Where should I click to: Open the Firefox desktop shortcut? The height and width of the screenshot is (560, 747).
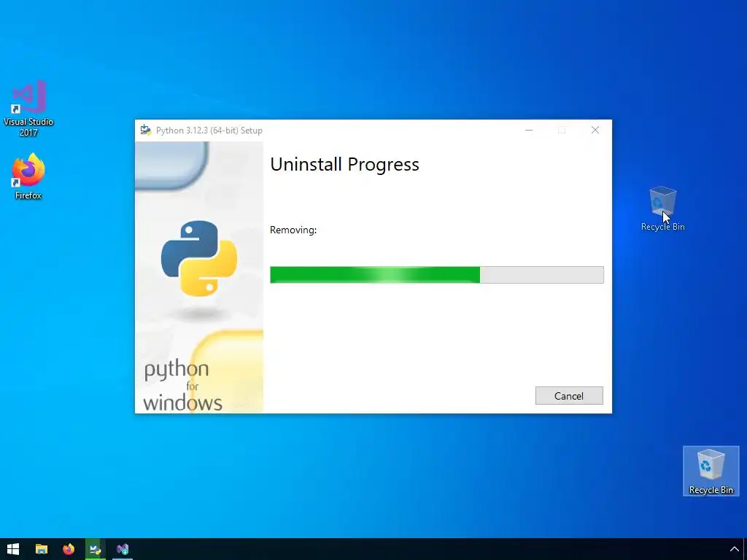point(28,176)
